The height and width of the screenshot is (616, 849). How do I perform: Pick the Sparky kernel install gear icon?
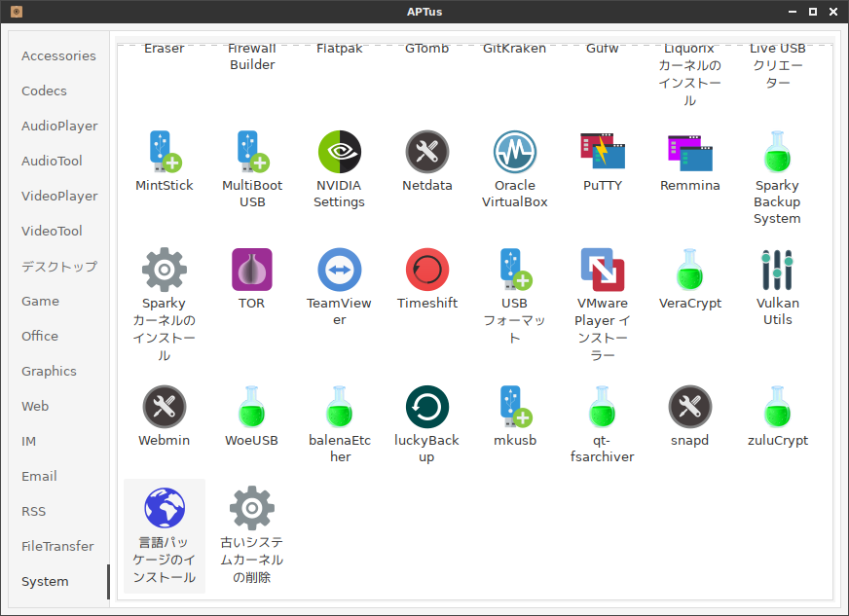click(165, 270)
